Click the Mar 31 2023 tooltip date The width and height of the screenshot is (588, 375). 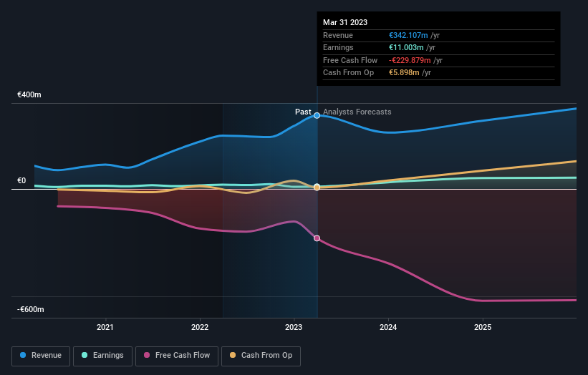(345, 22)
